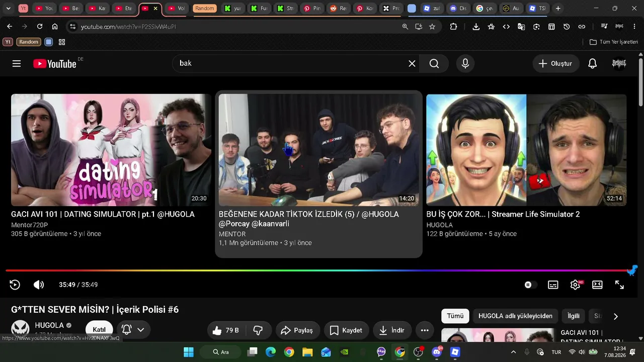Open the zoom magnifier in address bar
This screenshot has width=644, height=362.
point(405,27)
